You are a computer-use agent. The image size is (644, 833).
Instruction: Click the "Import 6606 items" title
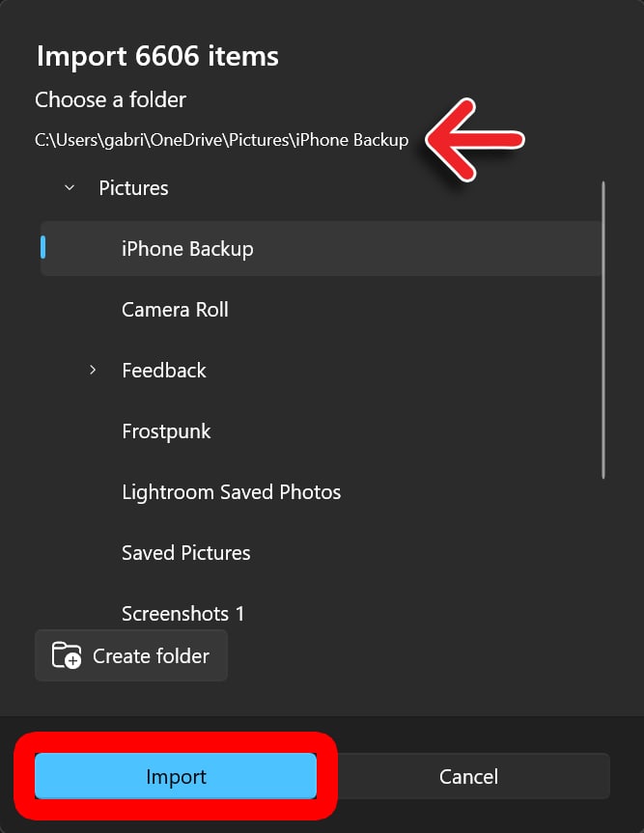coord(157,56)
